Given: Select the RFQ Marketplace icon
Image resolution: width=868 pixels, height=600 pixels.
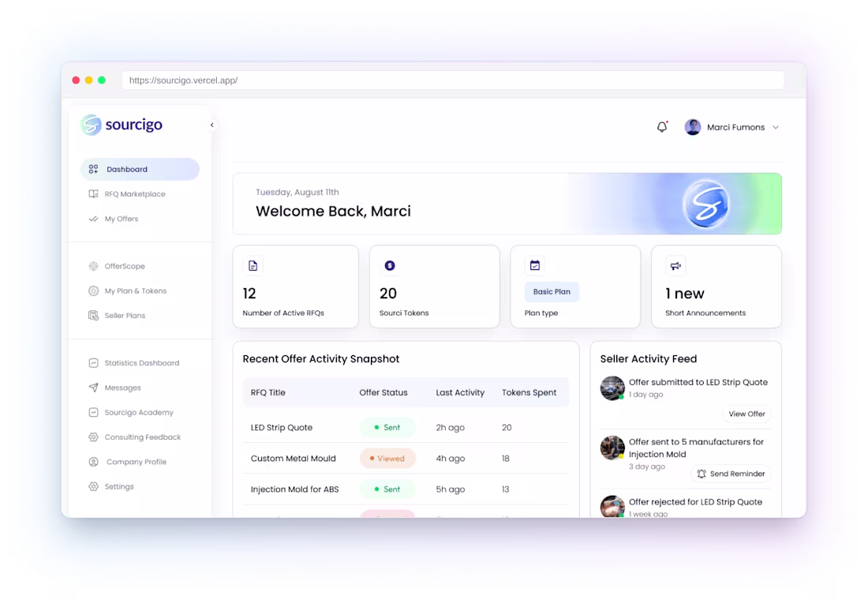Looking at the screenshot, I should 95,193.
